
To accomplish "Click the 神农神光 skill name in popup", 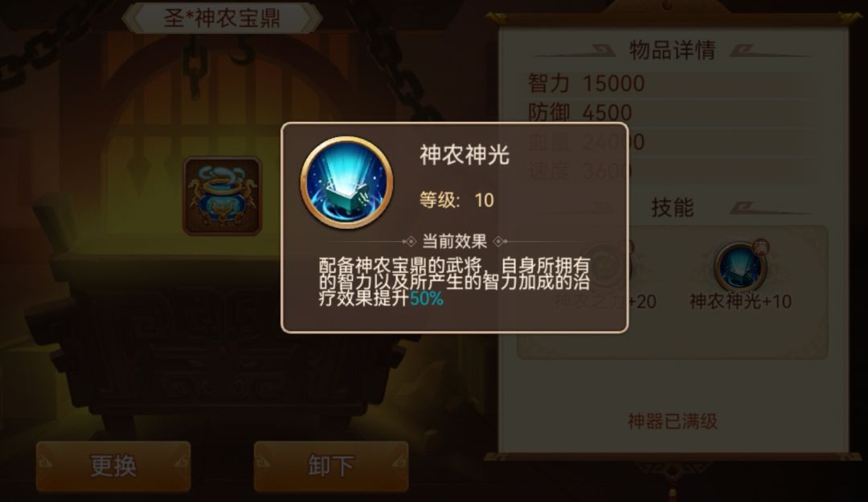I will tap(464, 155).
